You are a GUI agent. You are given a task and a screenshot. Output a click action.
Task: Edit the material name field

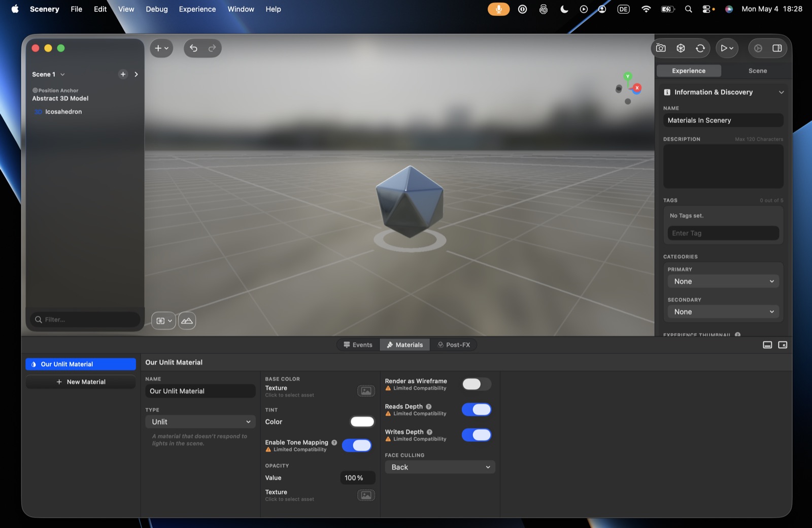[x=200, y=391]
